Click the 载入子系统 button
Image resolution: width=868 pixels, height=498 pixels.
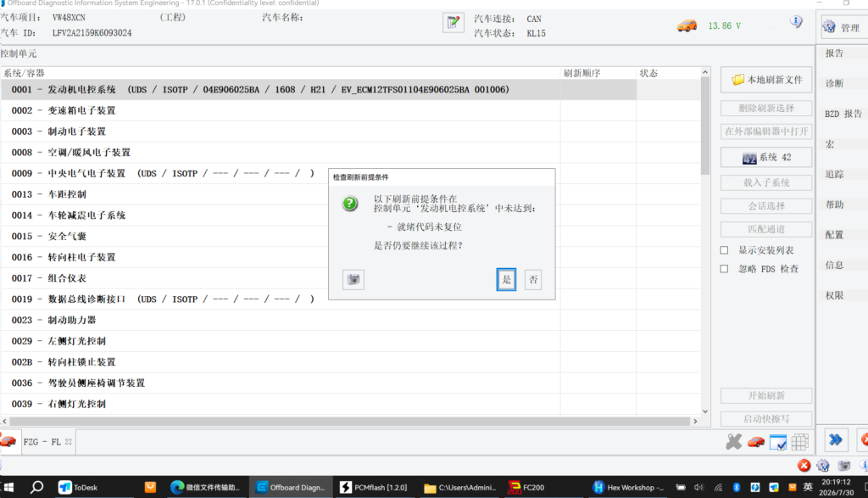pyautogui.click(x=766, y=182)
